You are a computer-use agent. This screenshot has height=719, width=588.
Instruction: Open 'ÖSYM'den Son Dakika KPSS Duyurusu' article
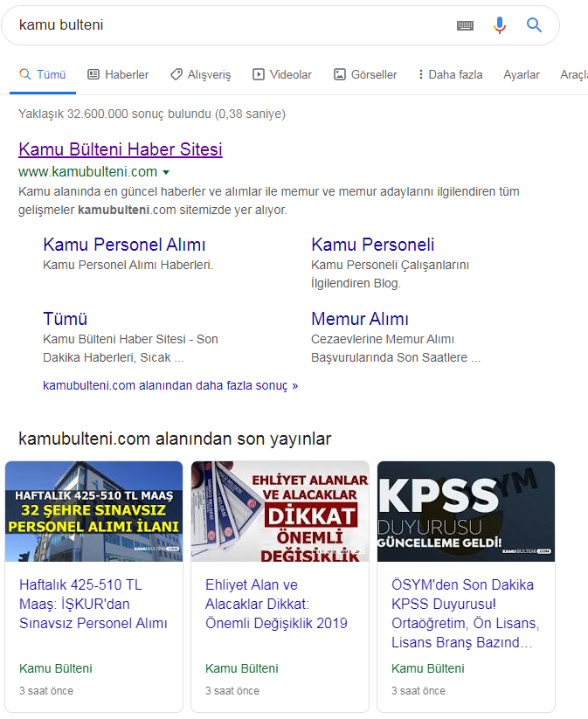[465, 614]
